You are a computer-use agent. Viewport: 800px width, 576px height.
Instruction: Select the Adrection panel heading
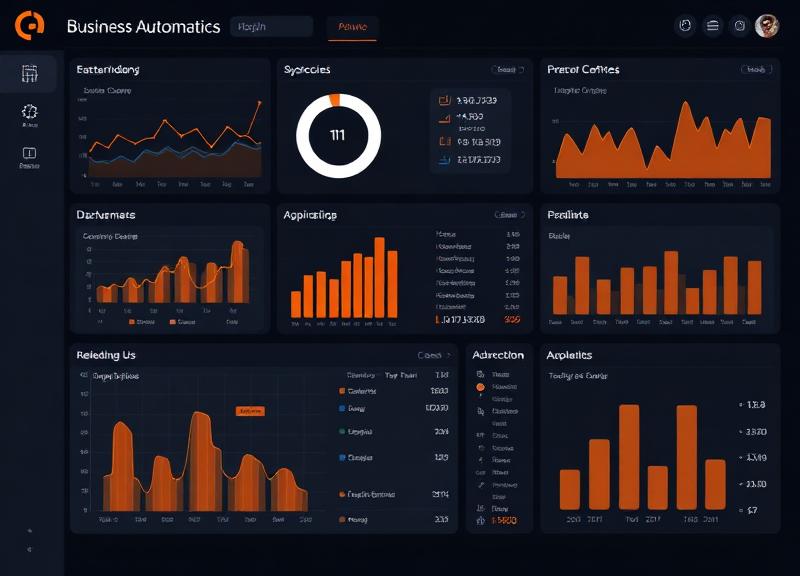tap(498, 354)
